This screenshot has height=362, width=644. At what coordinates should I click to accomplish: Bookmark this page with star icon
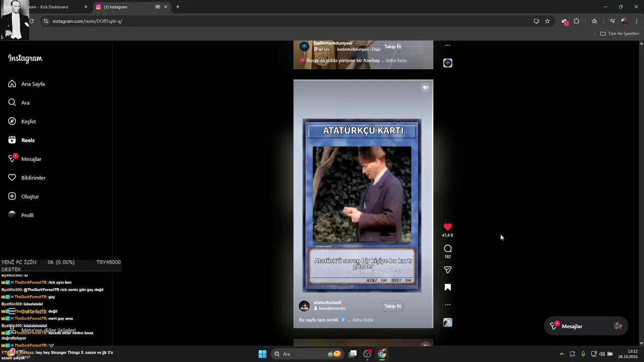[547, 21]
